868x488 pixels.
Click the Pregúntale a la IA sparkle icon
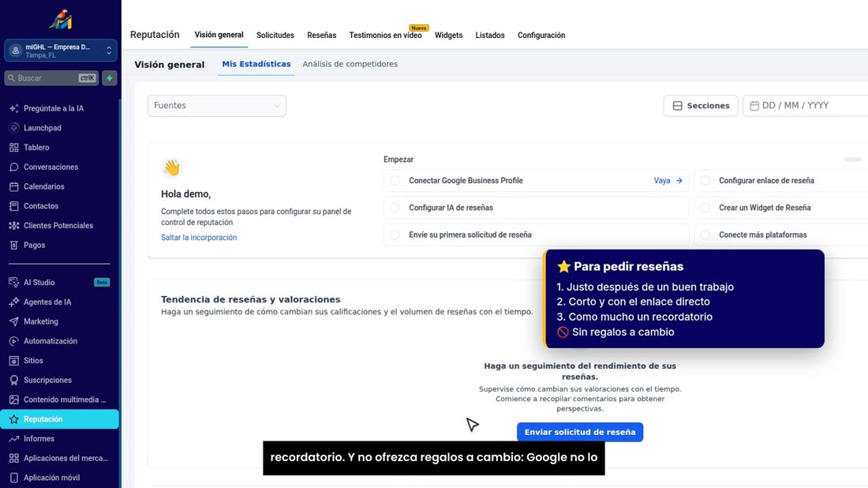[14, 108]
